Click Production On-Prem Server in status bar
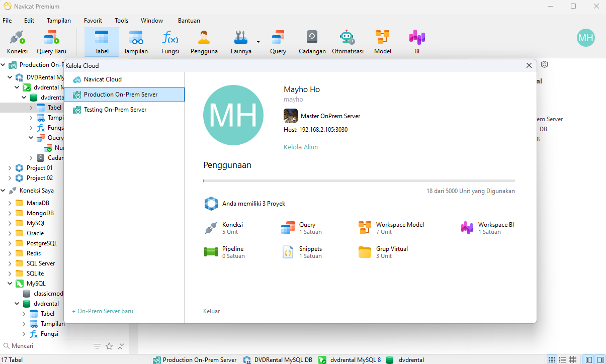Viewport: 606px width, 364px height. [x=195, y=359]
